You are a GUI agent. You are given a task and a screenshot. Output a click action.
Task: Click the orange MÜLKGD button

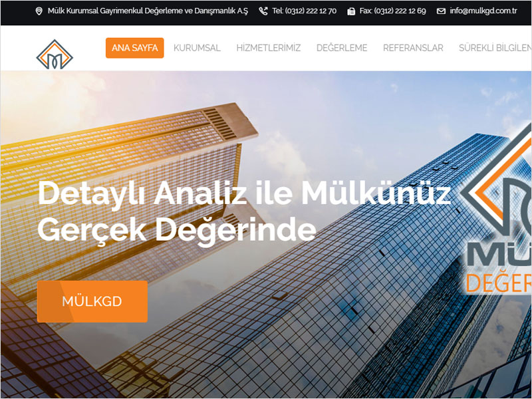pos(92,301)
